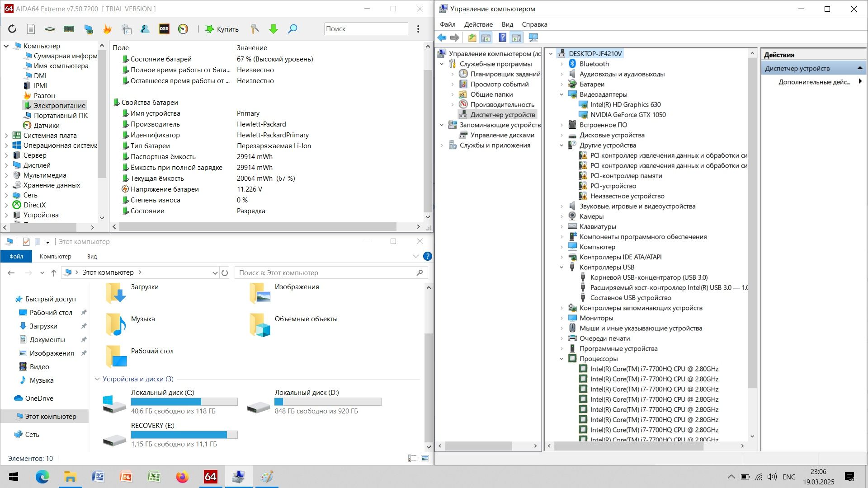Image resolution: width=868 pixels, height=488 pixels.
Task: Click the Значение column header in AIDA64
Action: click(252, 47)
